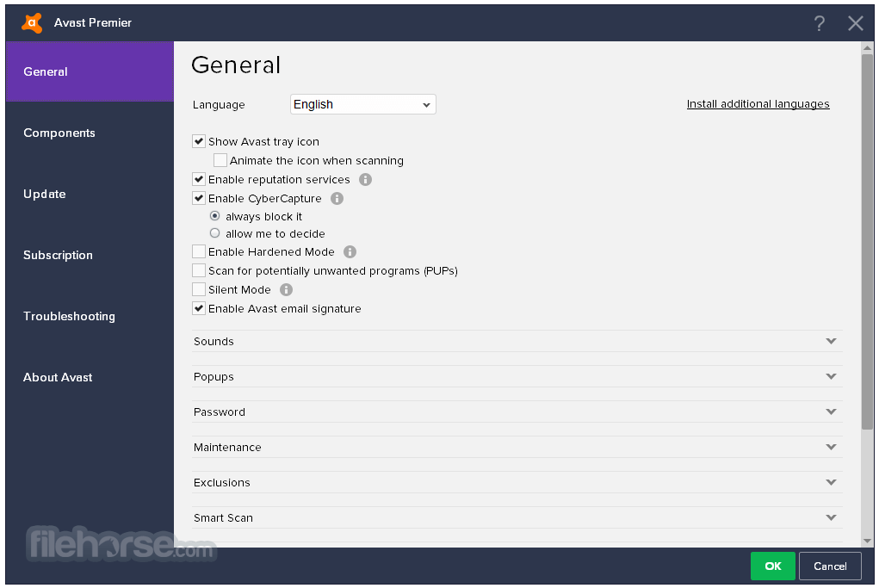
Task: Expand the Maintenance section
Action: pyautogui.click(x=517, y=448)
